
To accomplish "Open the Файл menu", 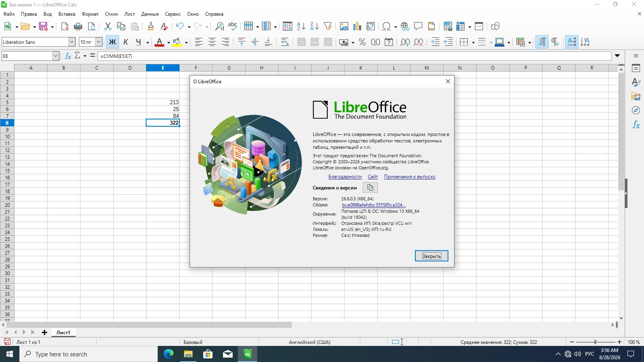I will coord(9,14).
